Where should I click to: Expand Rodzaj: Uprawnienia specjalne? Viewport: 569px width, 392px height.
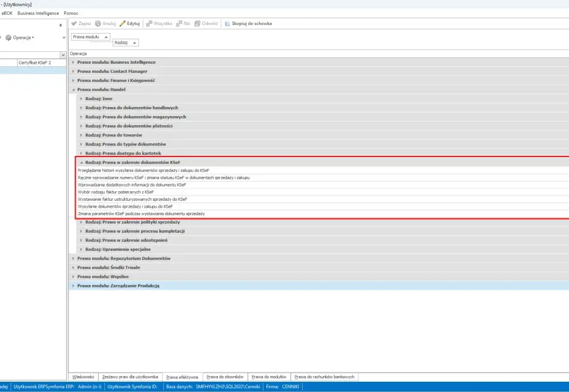[x=81, y=249]
